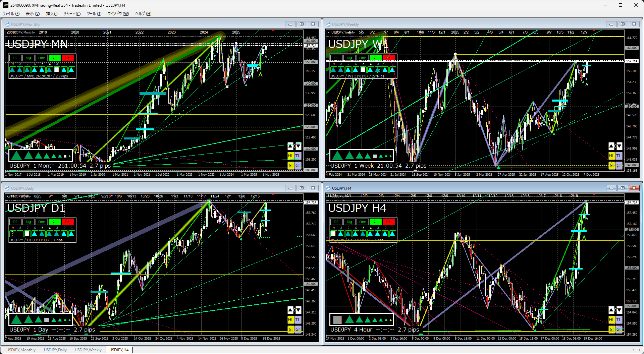
Task: Open the チャート (C) menu
Action: (72, 14)
